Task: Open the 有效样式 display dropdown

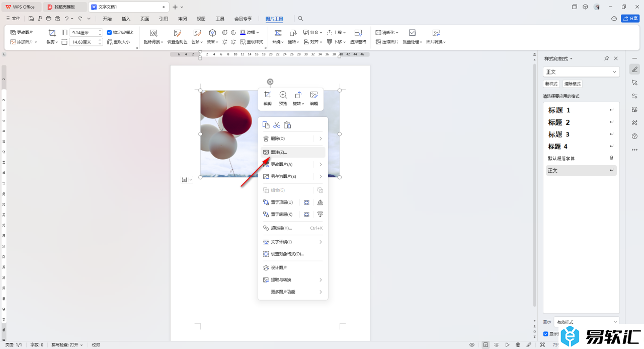Action: pyautogui.click(x=586, y=322)
